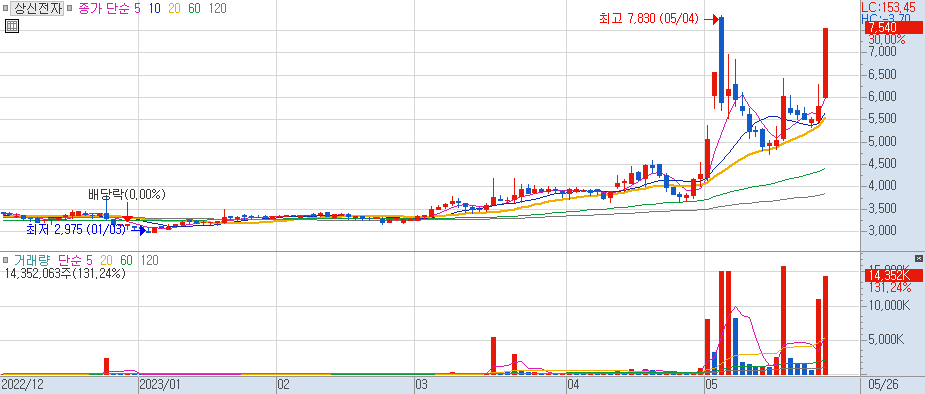Click the 03 month label on the date axis
This screenshot has width=925, height=394.
click(422, 385)
